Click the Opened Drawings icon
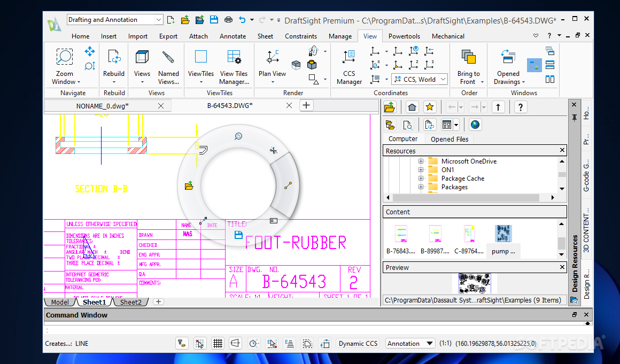Image resolution: width=620 pixels, height=364 pixels. tap(508, 57)
